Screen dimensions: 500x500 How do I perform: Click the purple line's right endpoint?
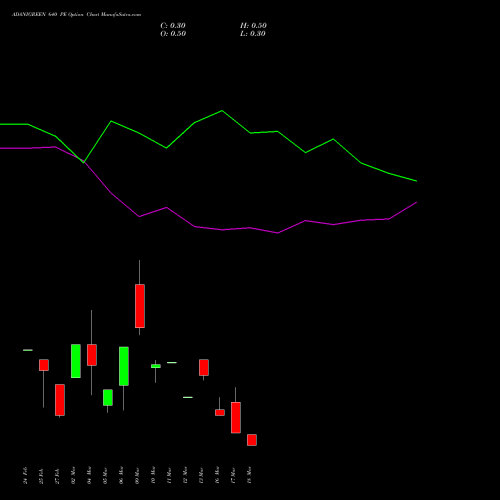coord(416,202)
